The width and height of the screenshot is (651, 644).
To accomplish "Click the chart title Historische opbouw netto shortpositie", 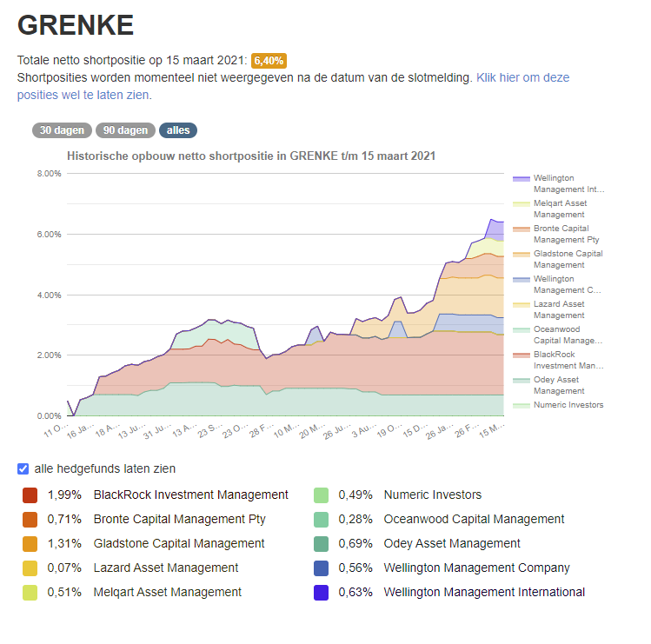I will [251, 156].
